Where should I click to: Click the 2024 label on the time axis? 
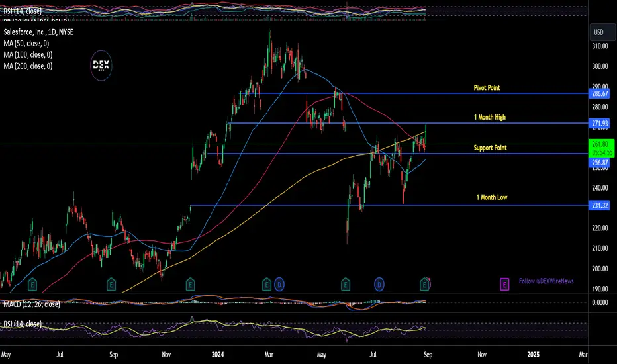[218, 355]
